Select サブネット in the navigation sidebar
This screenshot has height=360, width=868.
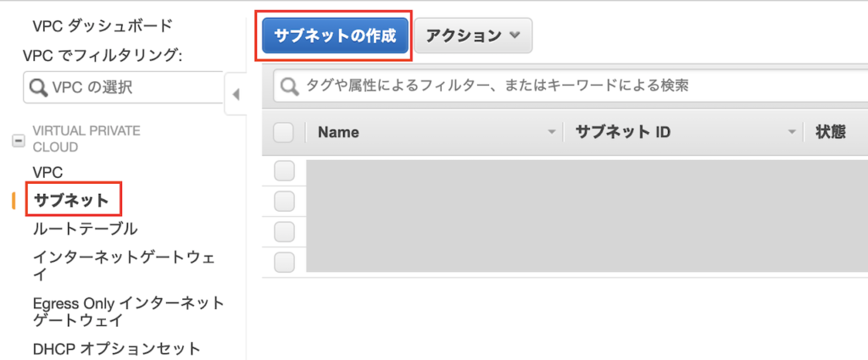tap(71, 200)
